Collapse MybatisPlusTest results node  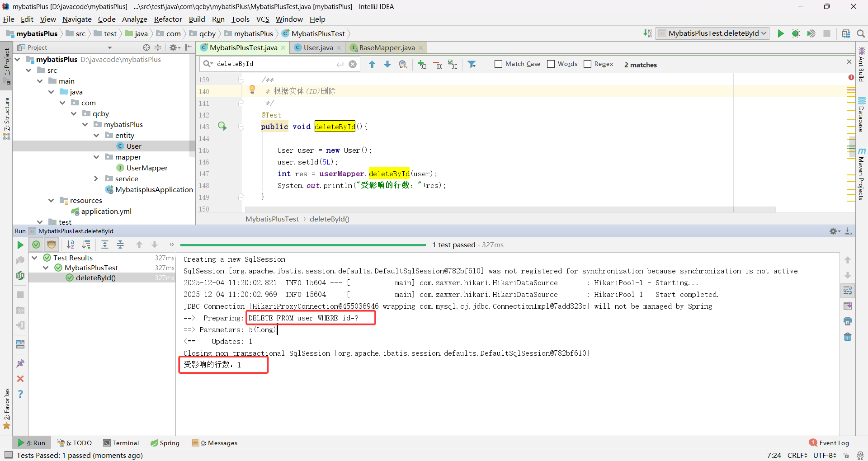tap(46, 268)
